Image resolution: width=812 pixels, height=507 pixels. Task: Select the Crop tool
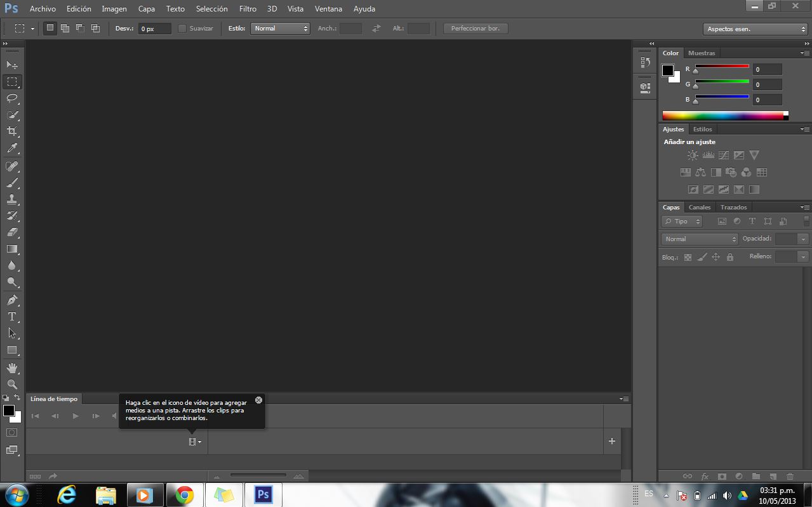[12, 131]
